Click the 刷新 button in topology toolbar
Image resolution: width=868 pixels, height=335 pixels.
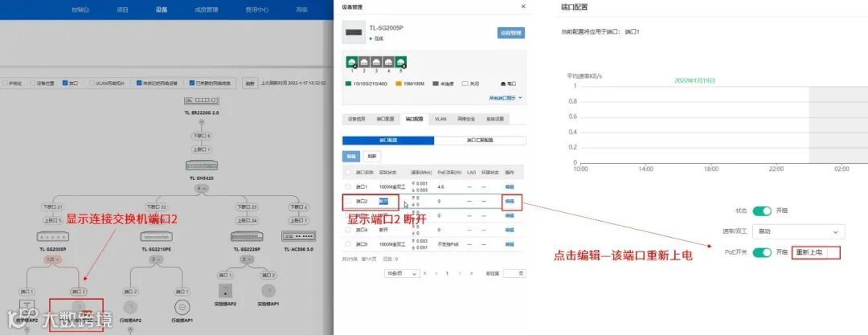(250, 83)
